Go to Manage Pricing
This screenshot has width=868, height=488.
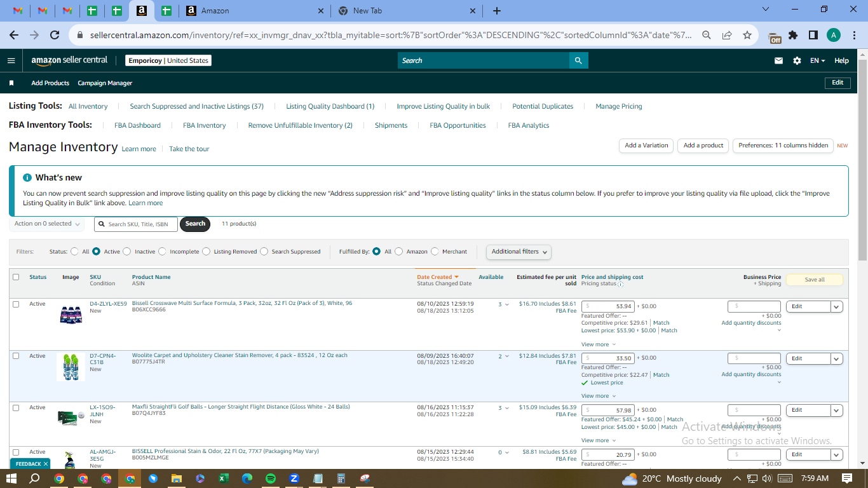click(618, 106)
